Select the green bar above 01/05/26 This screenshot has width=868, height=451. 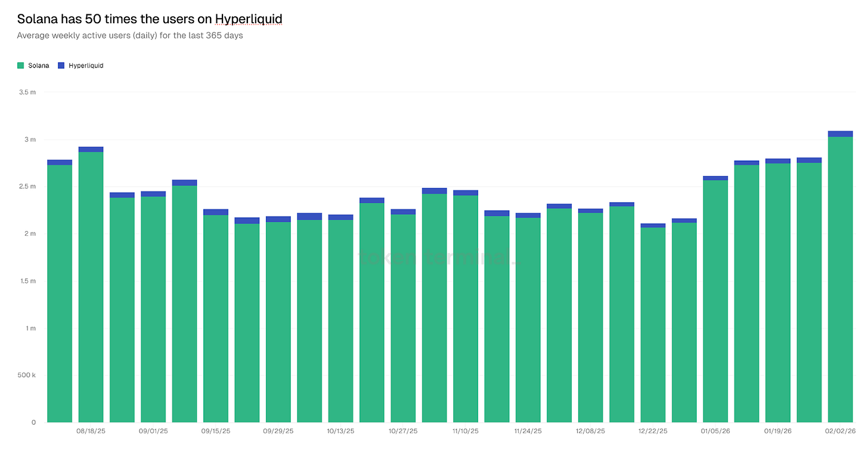715,301
